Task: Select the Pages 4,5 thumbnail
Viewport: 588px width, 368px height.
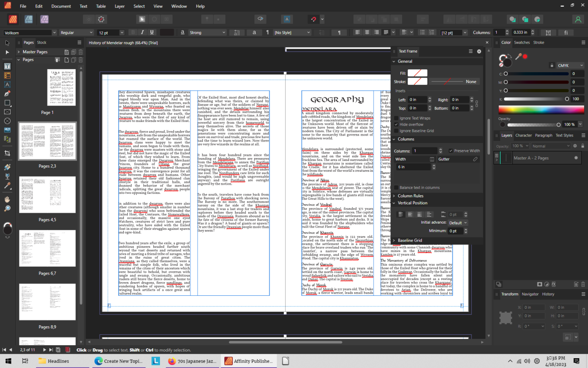Action: pyautogui.click(x=47, y=195)
